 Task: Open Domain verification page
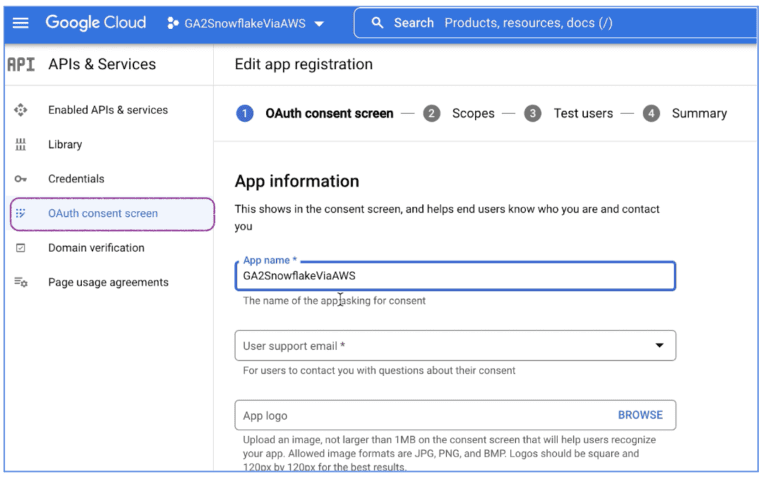click(x=96, y=248)
